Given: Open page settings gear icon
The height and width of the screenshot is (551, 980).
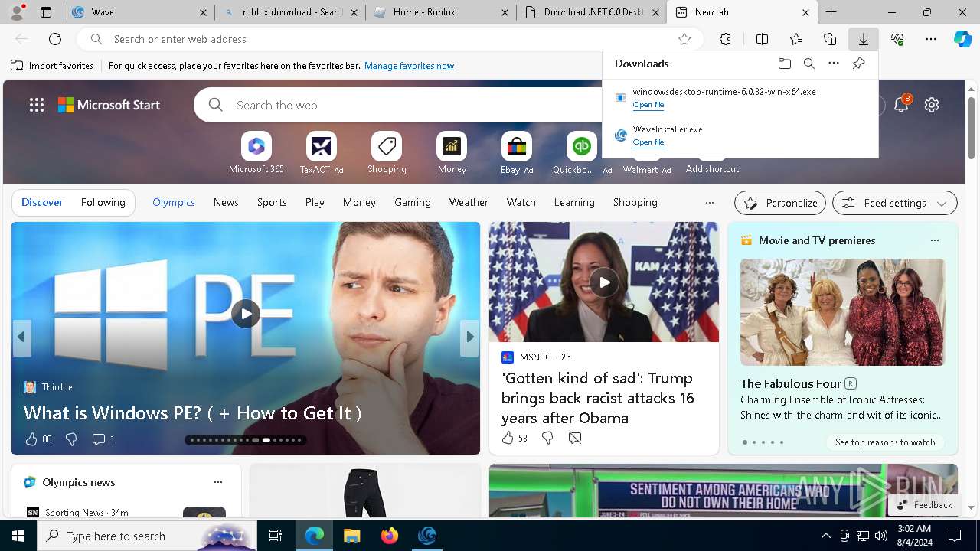Looking at the screenshot, I should tap(932, 105).
